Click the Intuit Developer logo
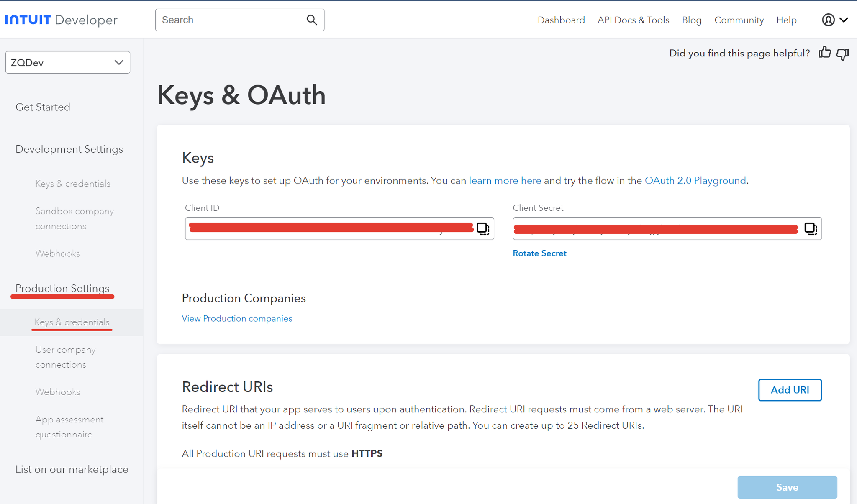Viewport: 857px width, 504px height. click(x=61, y=20)
